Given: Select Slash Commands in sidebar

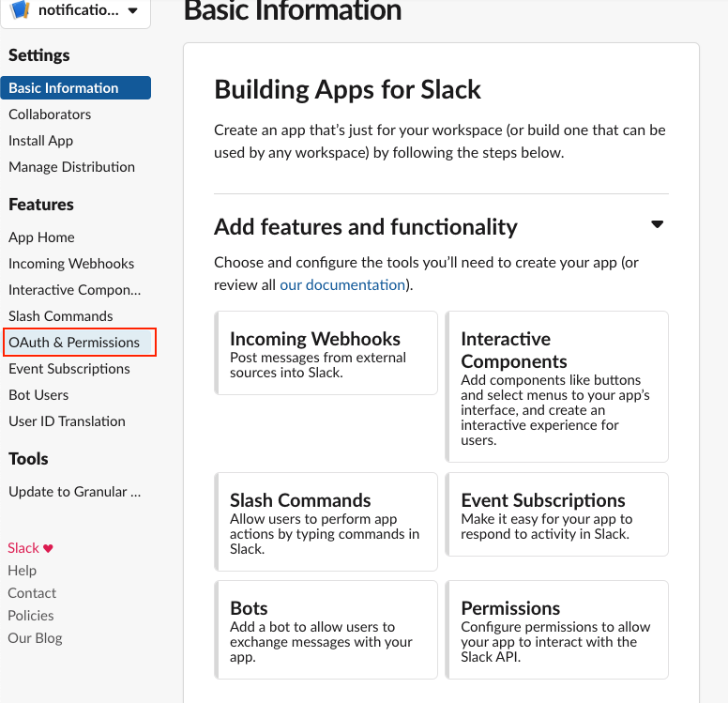Looking at the screenshot, I should [x=60, y=316].
